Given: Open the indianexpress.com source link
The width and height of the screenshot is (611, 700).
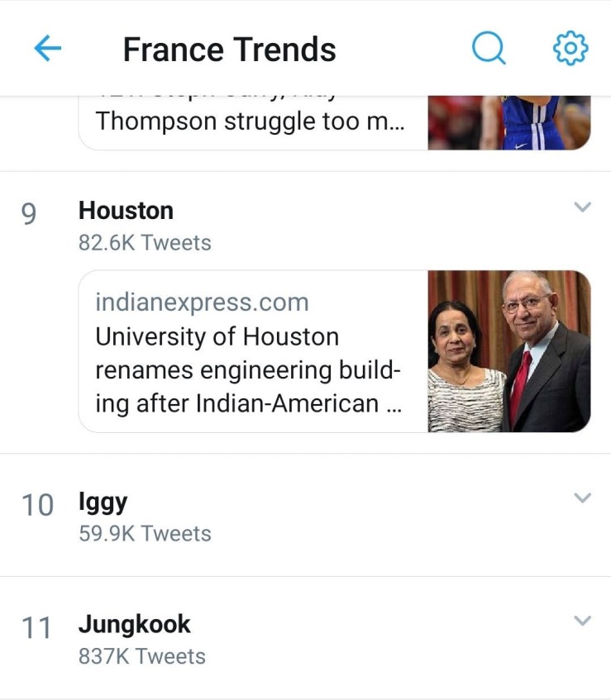Looking at the screenshot, I should (202, 302).
